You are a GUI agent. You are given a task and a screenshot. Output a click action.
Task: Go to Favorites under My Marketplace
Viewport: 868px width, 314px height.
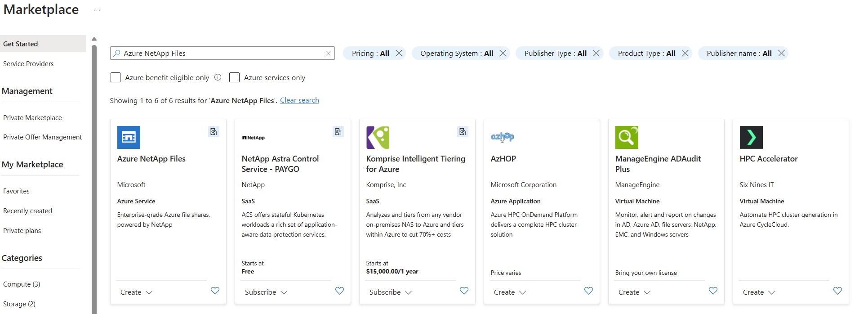pos(16,191)
